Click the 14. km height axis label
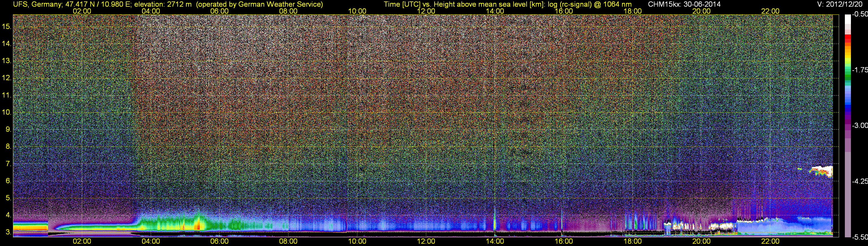The height and width of the screenshot is (246, 868). click(6, 43)
